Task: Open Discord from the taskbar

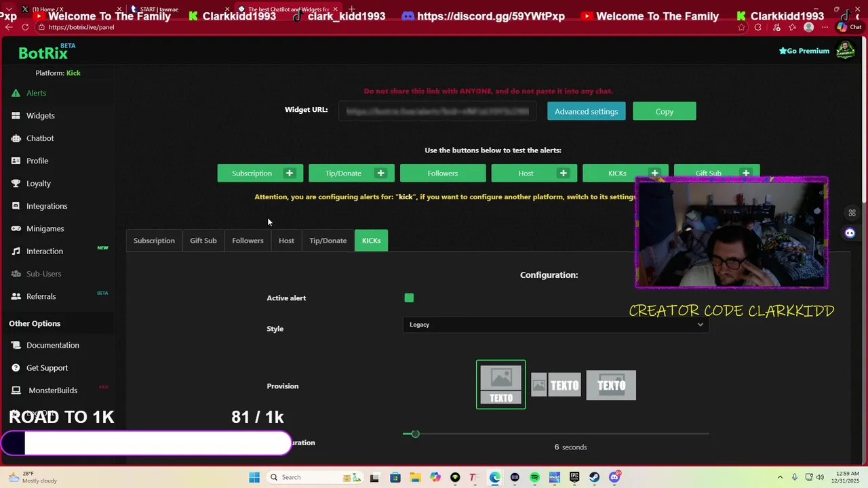Action: coord(614,477)
